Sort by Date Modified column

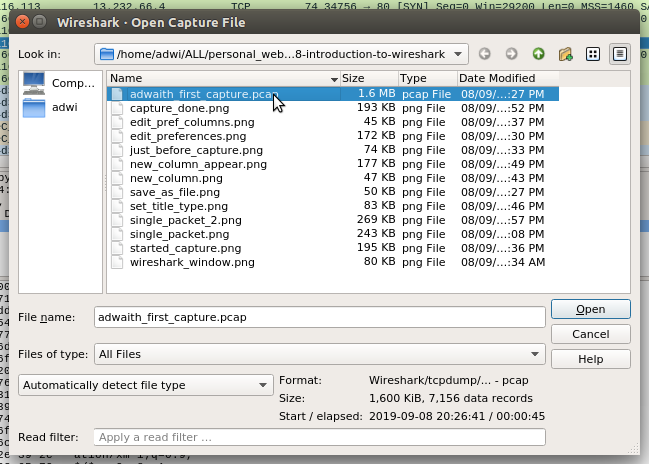coord(508,78)
